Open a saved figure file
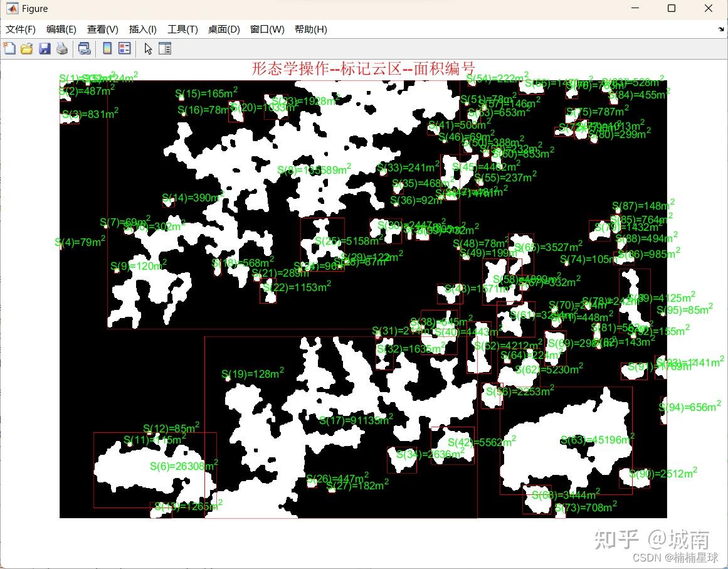Viewport: 728px width, 569px height. point(27,48)
